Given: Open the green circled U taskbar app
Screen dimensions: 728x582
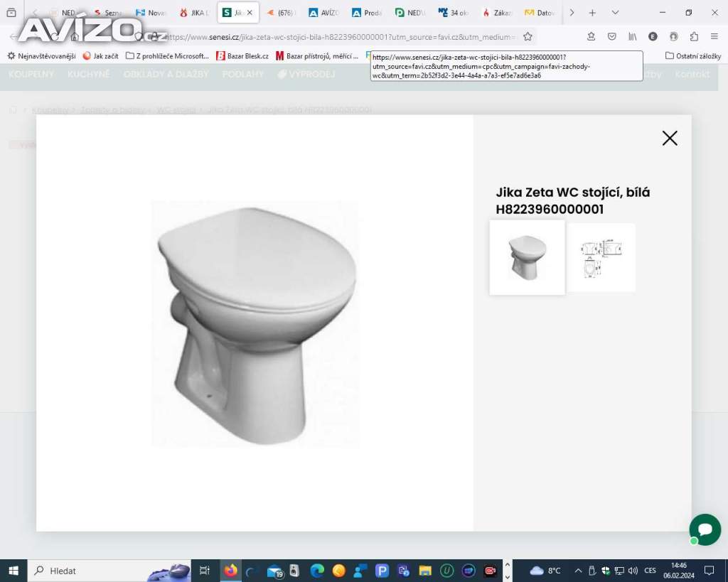Looking at the screenshot, I should 446,571.
